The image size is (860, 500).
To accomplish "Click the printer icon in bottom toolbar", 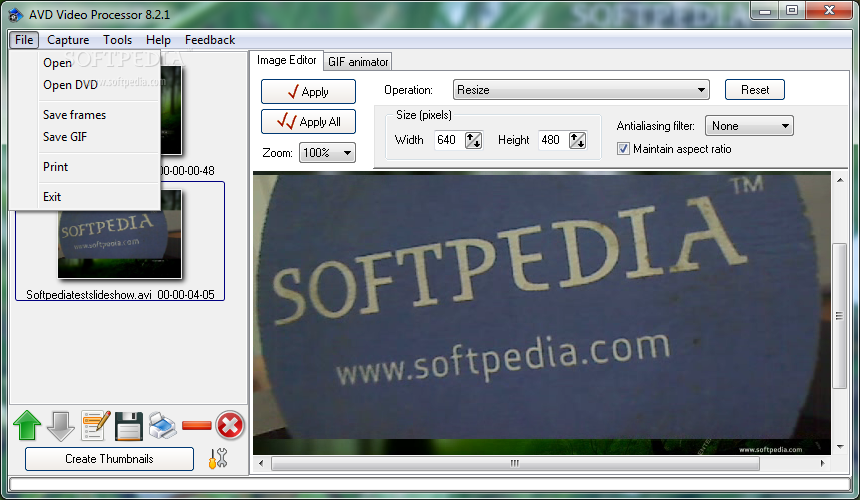I will pyautogui.click(x=162, y=425).
